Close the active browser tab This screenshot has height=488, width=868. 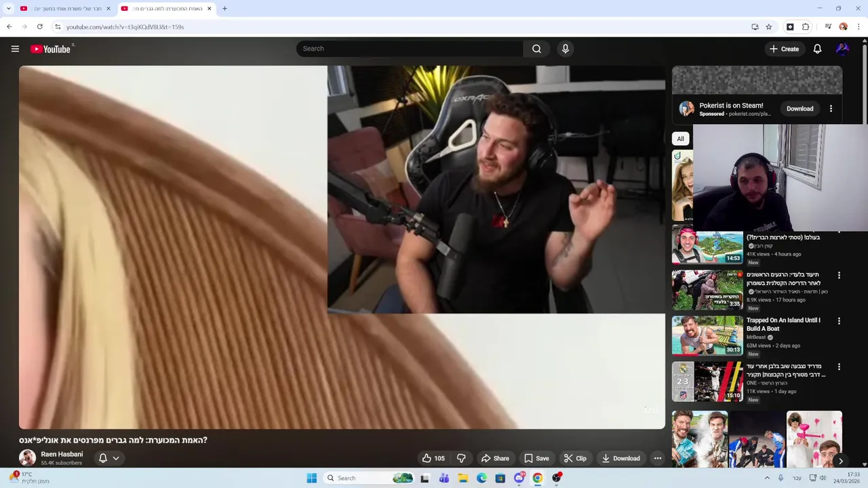tap(209, 9)
